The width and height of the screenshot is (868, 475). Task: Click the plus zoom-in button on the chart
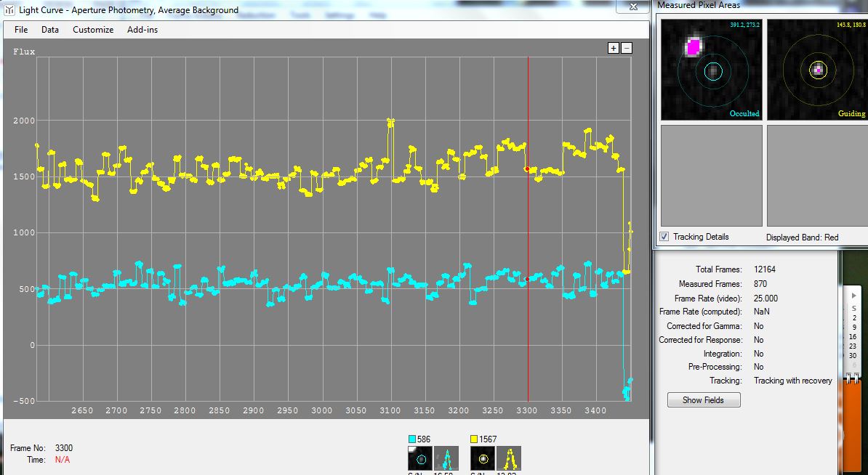[x=614, y=48]
